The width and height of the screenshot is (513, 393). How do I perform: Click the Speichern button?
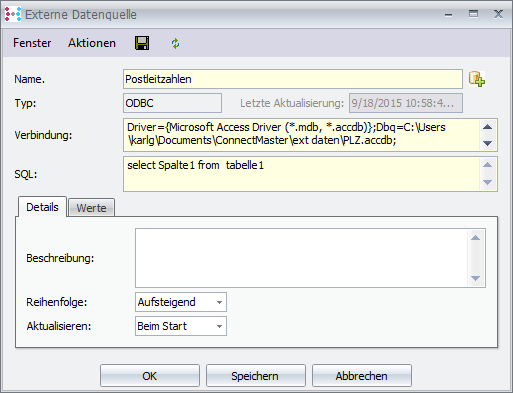click(256, 376)
